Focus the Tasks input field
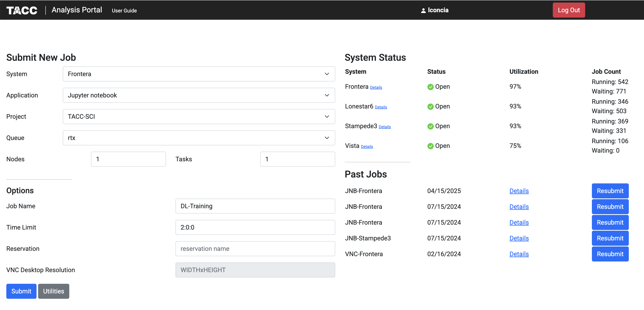Viewport: 644px width, 310px height. pyautogui.click(x=298, y=159)
